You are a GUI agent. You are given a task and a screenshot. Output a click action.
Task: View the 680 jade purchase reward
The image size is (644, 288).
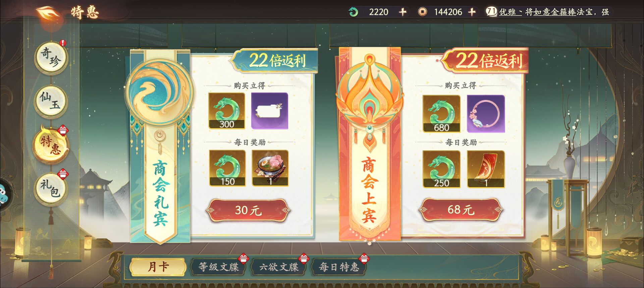[441, 114]
